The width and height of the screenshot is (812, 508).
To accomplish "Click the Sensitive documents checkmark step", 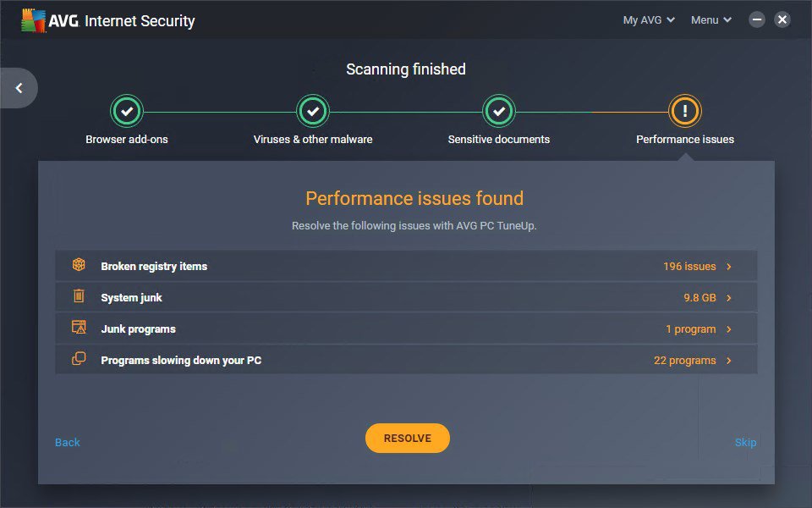I will 499,111.
